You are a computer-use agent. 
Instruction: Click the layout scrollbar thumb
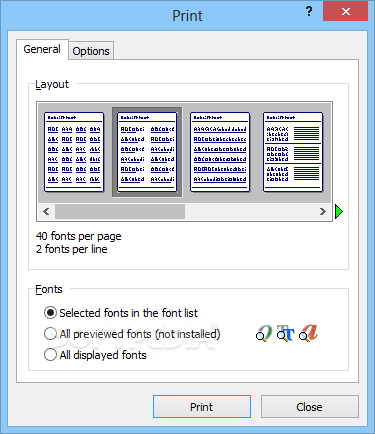[x=120, y=211]
